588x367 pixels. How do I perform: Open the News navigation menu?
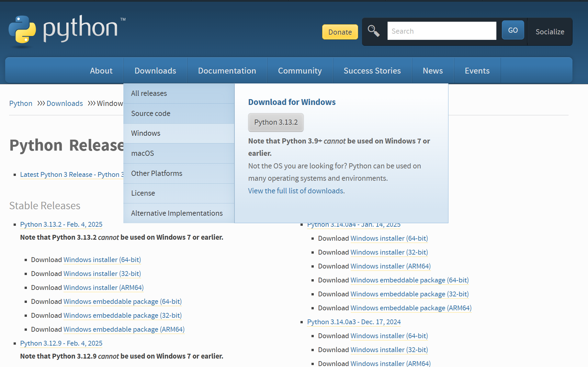click(x=433, y=71)
